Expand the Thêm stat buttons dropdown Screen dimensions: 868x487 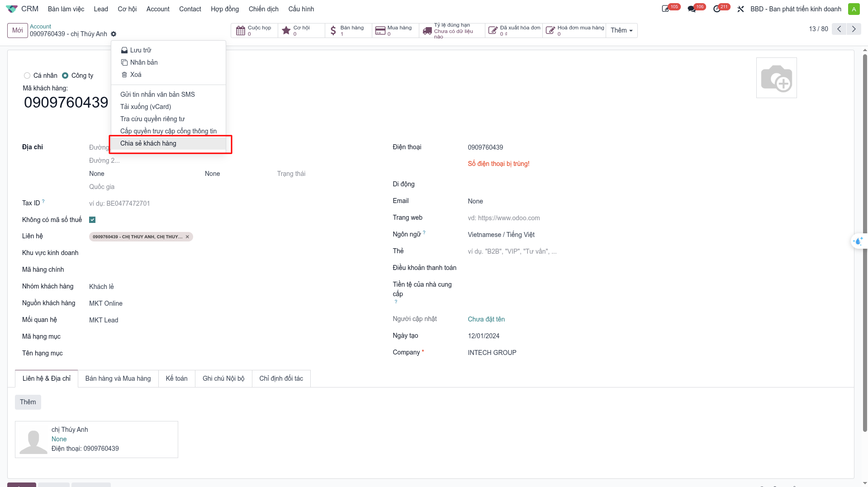coord(621,30)
